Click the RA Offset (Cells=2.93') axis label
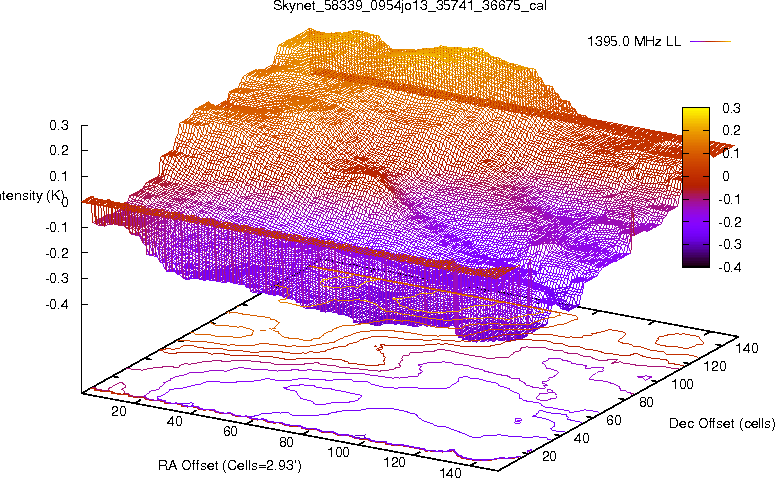775x478 pixels. (x=230, y=465)
